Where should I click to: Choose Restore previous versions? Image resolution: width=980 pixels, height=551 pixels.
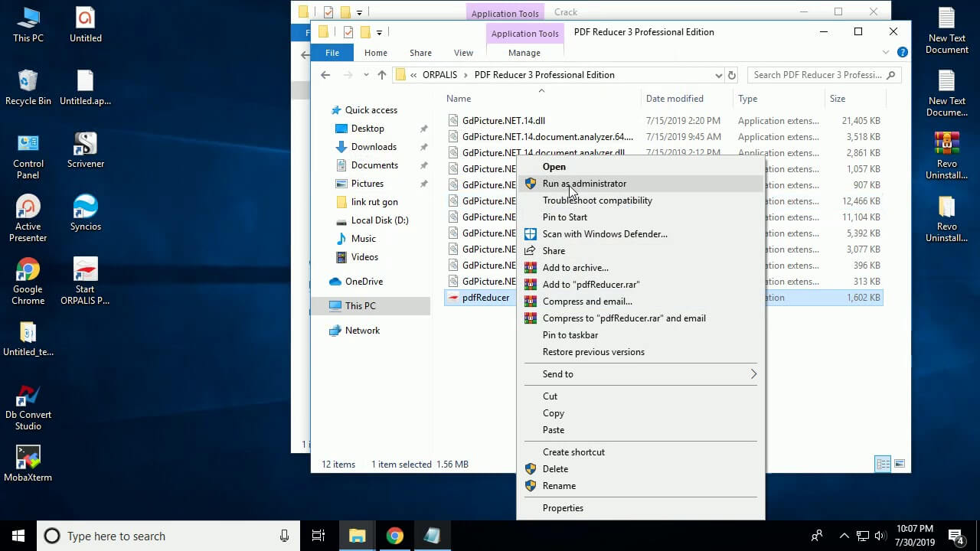point(641,352)
